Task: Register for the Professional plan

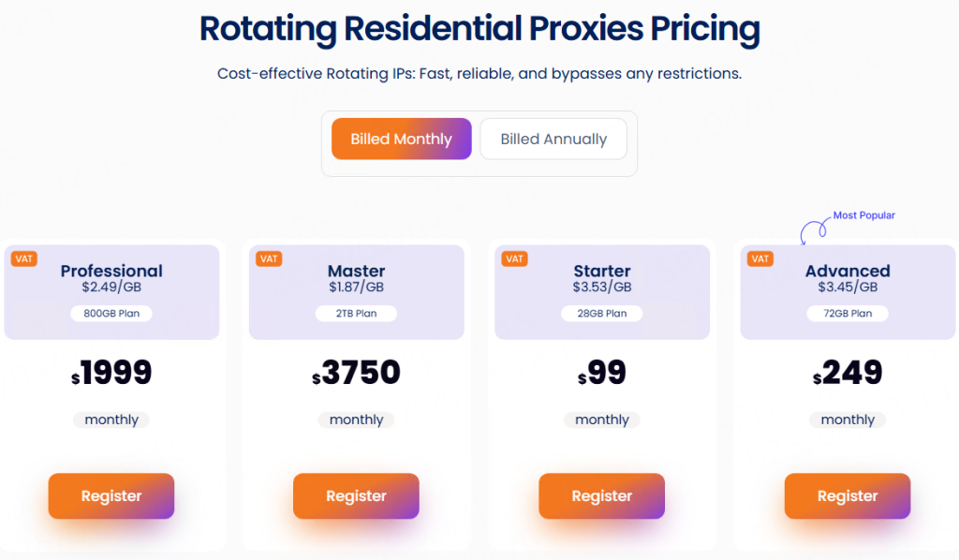Action: coord(111,496)
